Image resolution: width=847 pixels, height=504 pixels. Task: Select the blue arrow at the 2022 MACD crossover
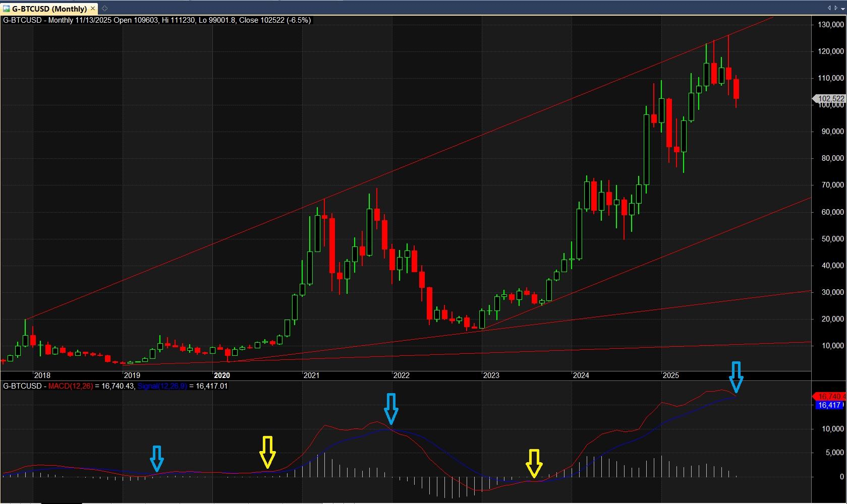click(391, 408)
